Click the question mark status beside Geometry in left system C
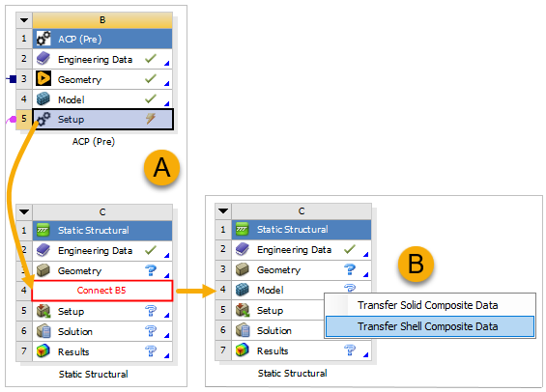 (x=151, y=270)
